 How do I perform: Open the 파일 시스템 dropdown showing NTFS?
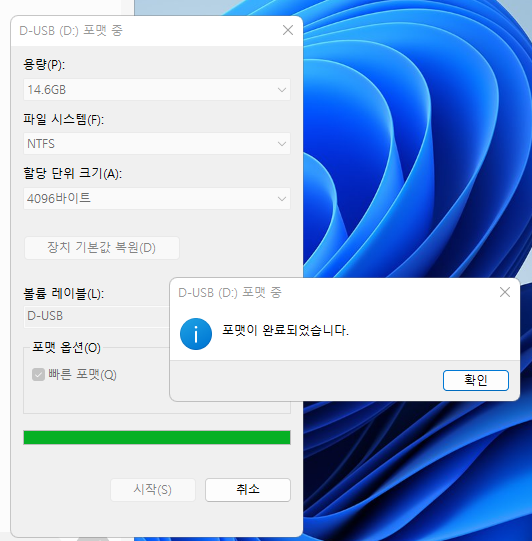157,144
